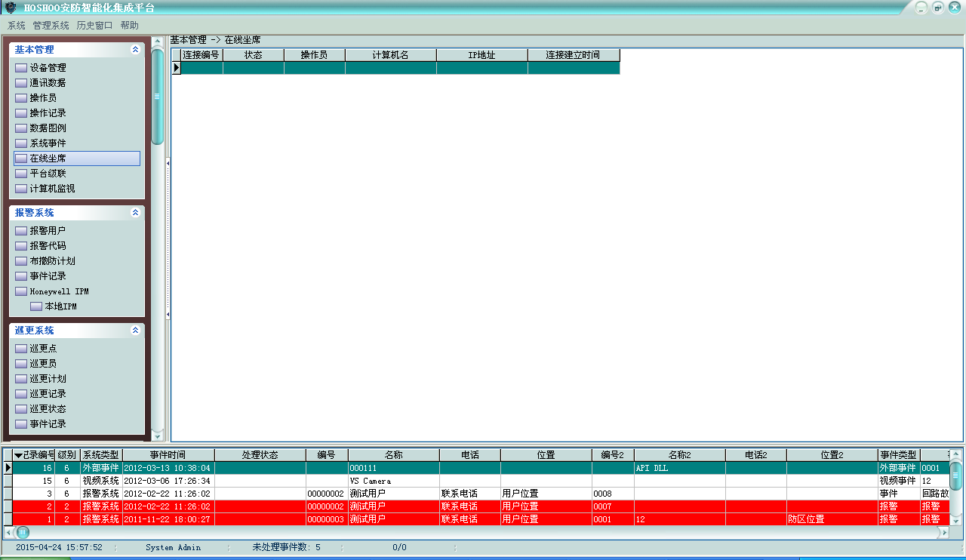Click the 设备管理 folder icon
The image size is (966, 560).
pyautogui.click(x=21, y=68)
